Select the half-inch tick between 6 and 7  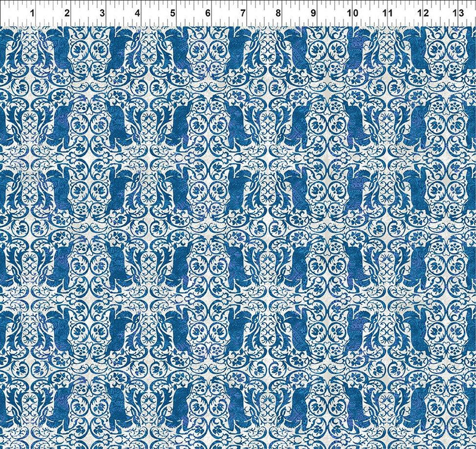230,5
